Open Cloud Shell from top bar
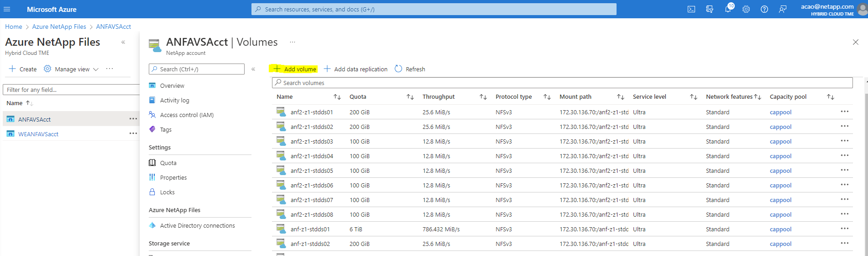Image resolution: width=868 pixels, height=256 pixels. [691, 9]
